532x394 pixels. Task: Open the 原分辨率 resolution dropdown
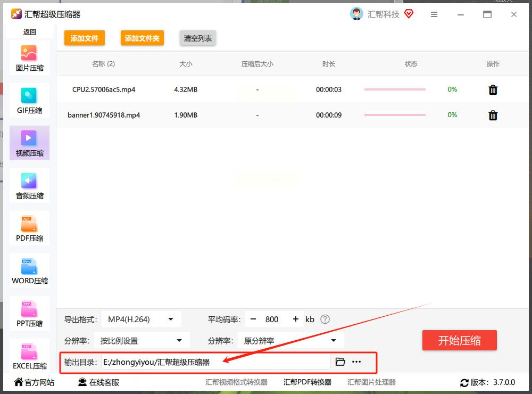(x=291, y=340)
